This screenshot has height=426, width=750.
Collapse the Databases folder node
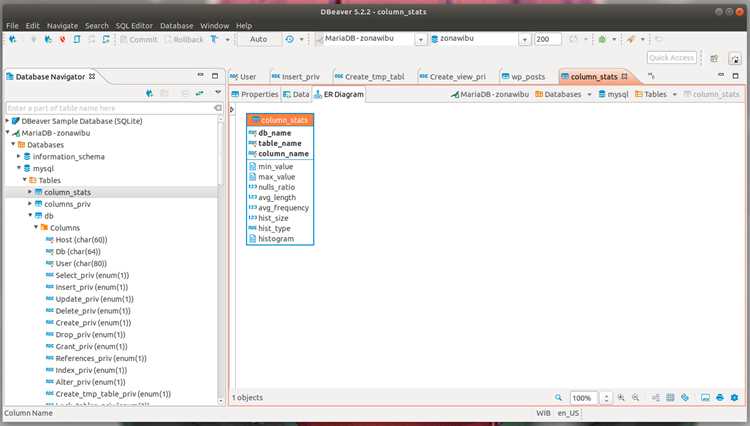(x=13, y=143)
